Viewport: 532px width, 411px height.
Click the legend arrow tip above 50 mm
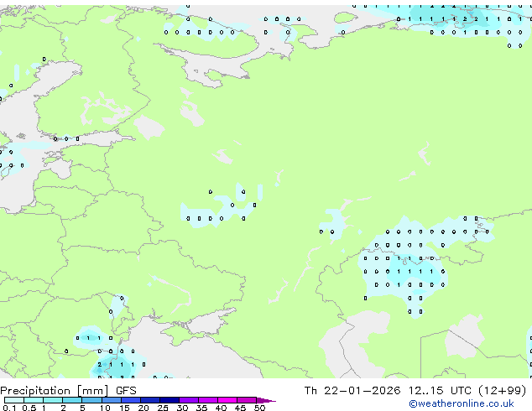pos(266,401)
